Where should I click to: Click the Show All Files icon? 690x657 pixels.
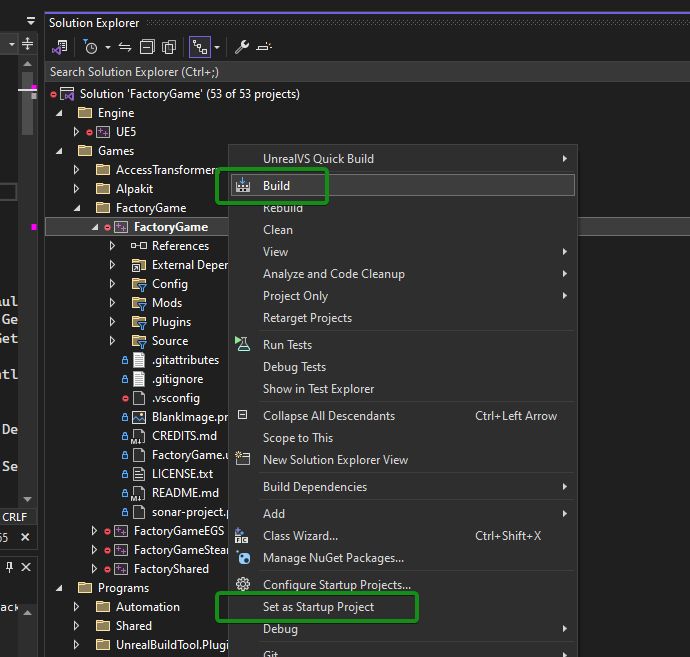[x=169, y=47]
